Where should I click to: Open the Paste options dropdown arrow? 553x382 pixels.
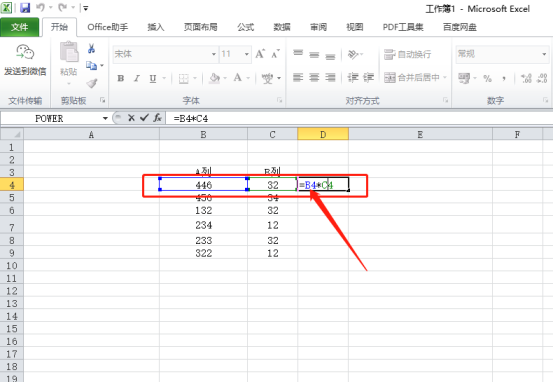[69, 84]
